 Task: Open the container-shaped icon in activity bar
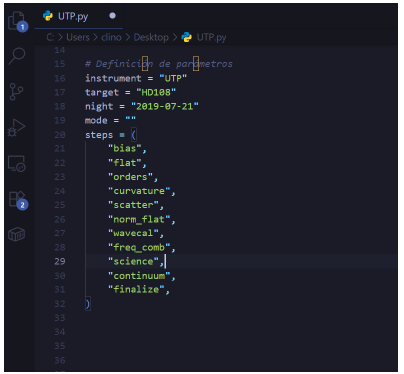point(16,234)
